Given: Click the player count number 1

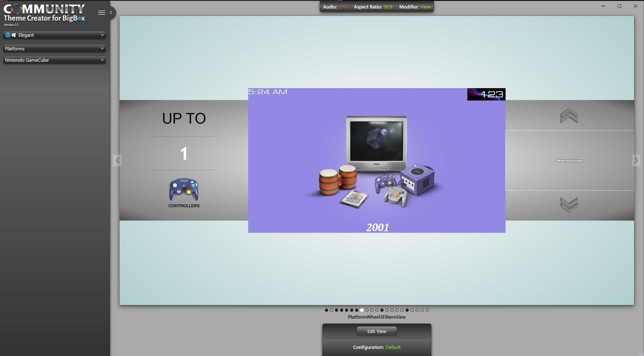Looking at the screenshot, I should coord(184,153).
